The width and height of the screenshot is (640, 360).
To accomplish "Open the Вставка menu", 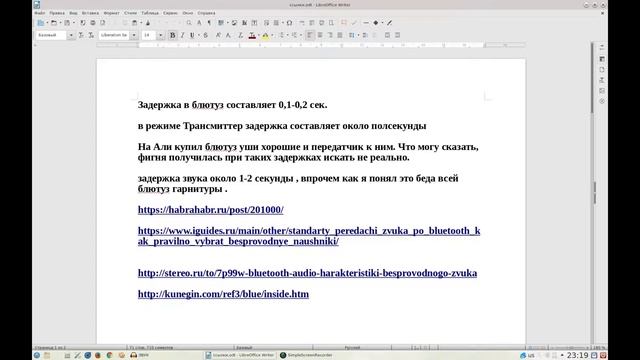I will [x=90, y=13].
